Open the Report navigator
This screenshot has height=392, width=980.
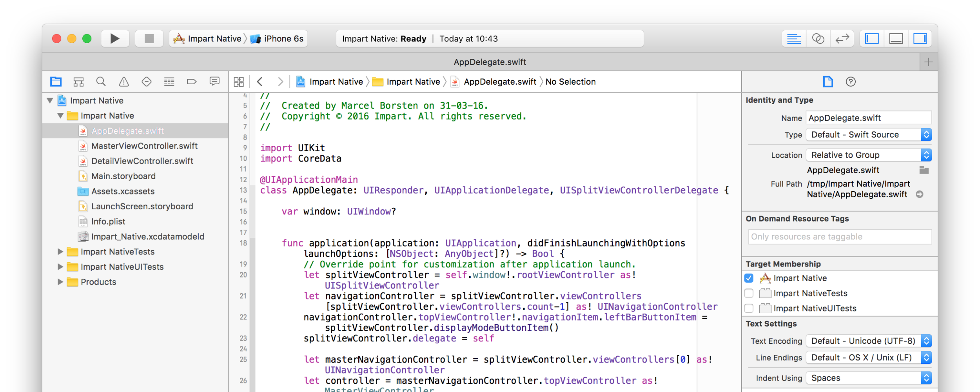point(214,82)
